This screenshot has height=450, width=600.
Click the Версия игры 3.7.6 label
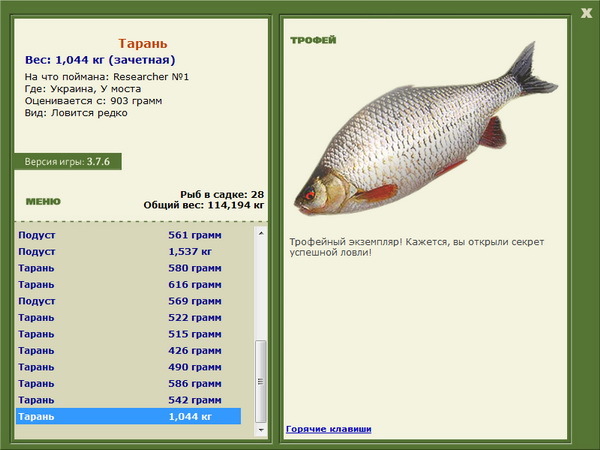[68, 161]
